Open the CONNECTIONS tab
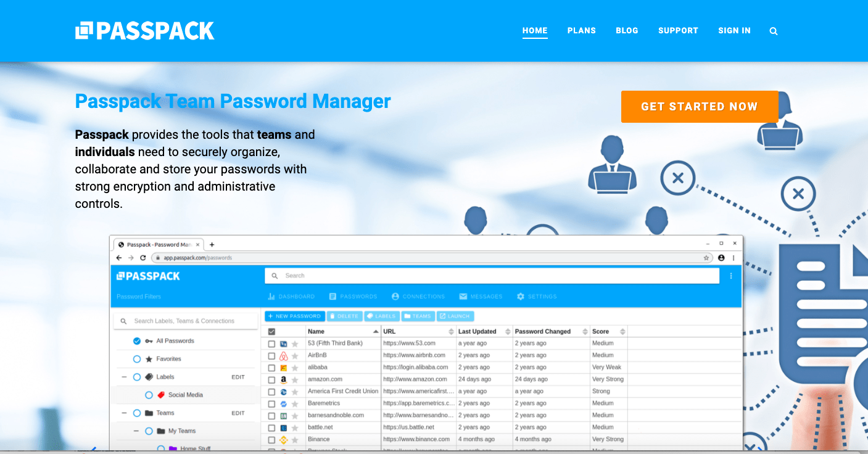The image size is (868, 454). point(418,297)
